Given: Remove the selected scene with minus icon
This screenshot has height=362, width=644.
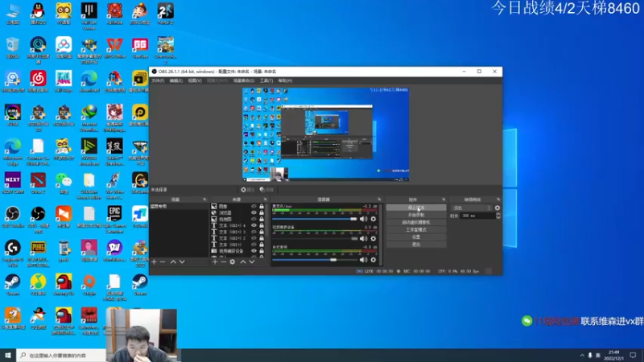Looking at the screenshot, I should (163, 261).
